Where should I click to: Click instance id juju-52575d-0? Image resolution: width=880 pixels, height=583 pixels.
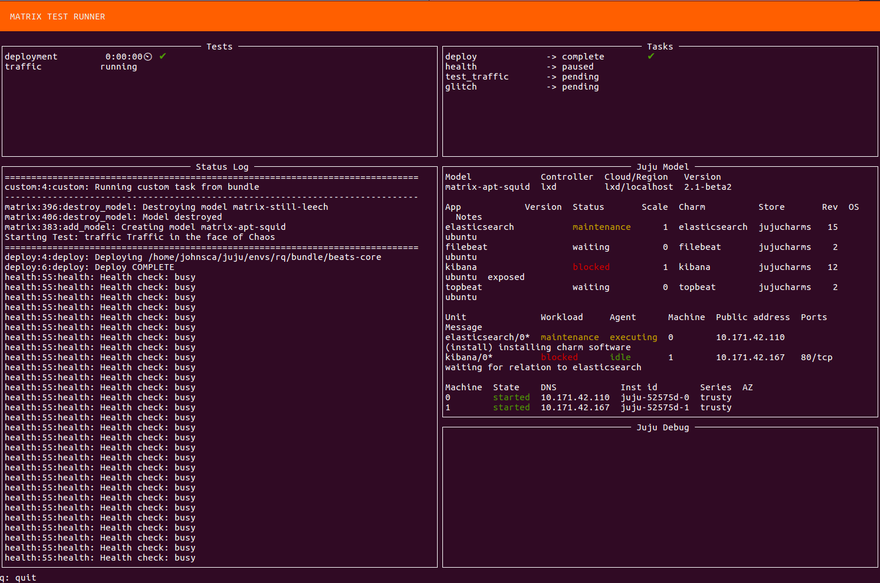point(655,397)
